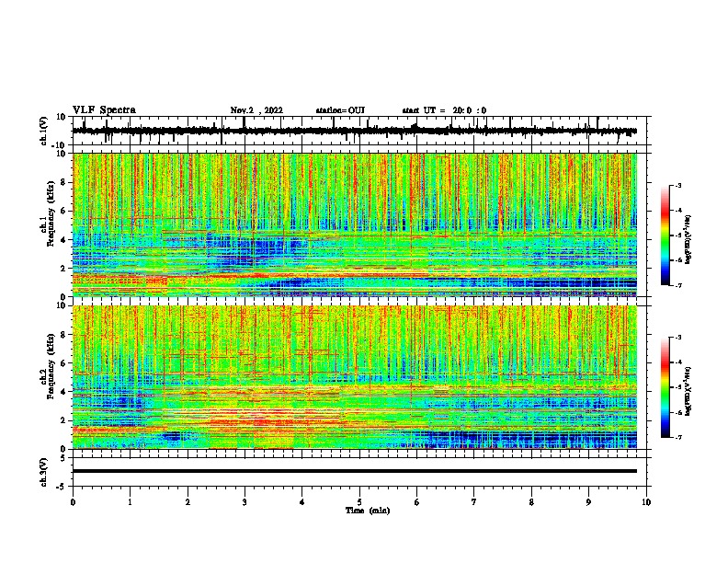Click the ch.1 color scale bar
The width and height of the screenshot is (728, 563).
click(665, 236)
